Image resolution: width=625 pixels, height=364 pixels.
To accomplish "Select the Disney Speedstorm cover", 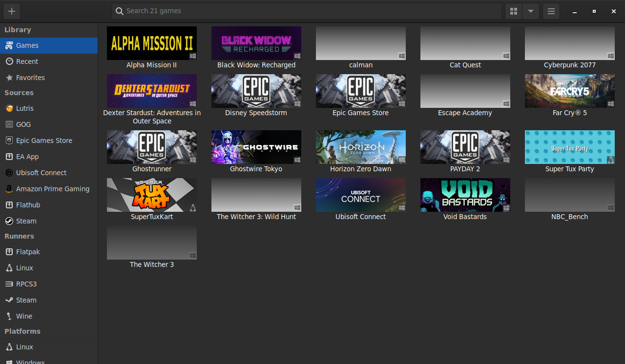I will (x=256, y=91).
